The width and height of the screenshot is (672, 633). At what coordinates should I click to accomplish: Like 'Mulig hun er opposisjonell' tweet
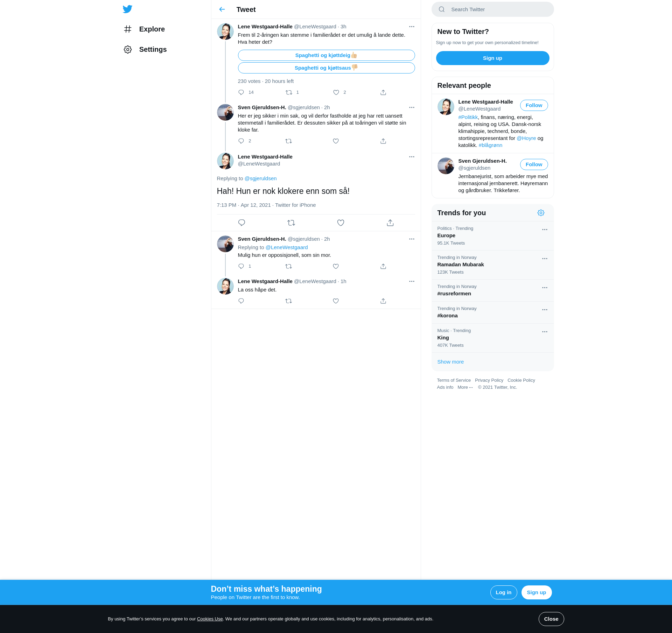pos(336,266)
